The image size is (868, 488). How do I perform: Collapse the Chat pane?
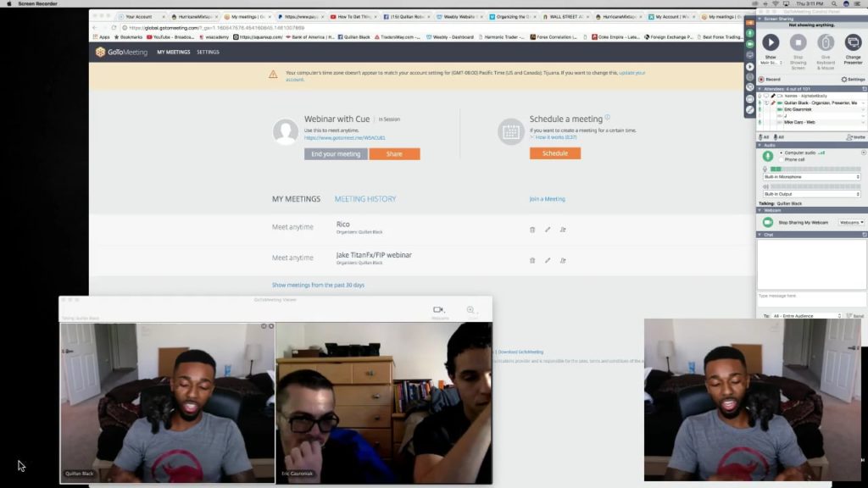pos(759,235)
